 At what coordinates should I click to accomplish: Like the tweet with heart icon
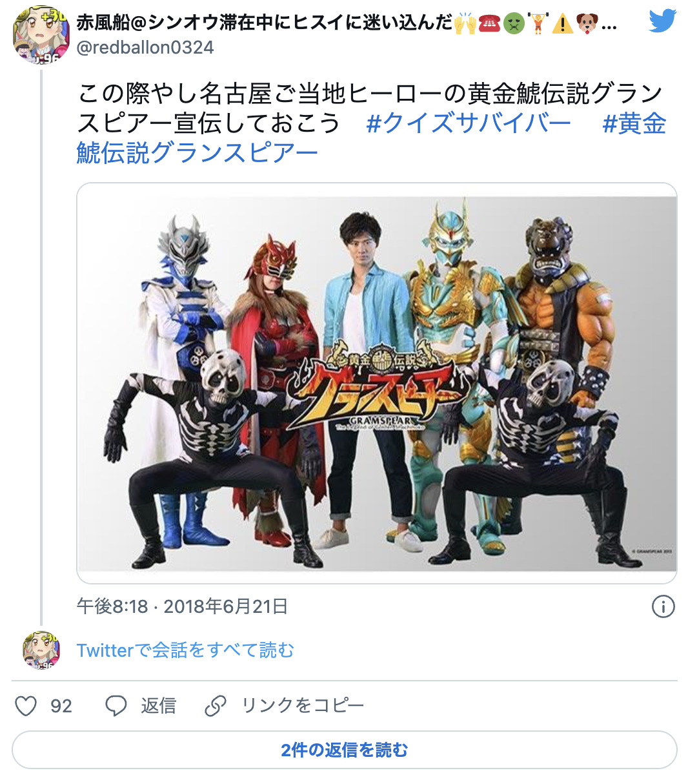[x=26, y=705]
